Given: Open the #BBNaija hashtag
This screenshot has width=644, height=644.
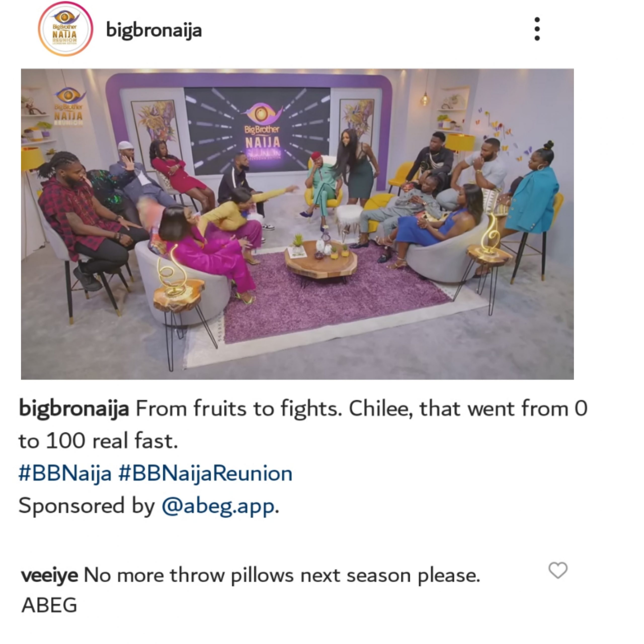Looking at the screenshot, I should tap(65, 474).
